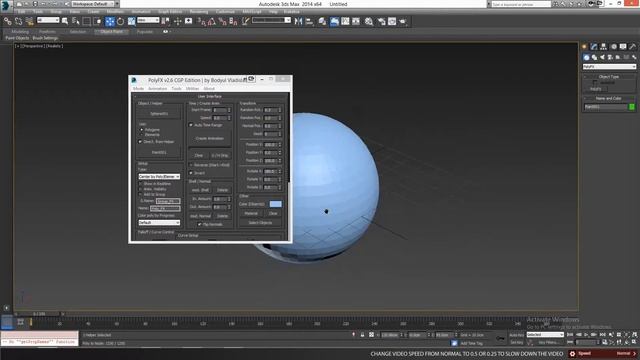Collapse the Object Type rollout

click(x=609, y=77)
